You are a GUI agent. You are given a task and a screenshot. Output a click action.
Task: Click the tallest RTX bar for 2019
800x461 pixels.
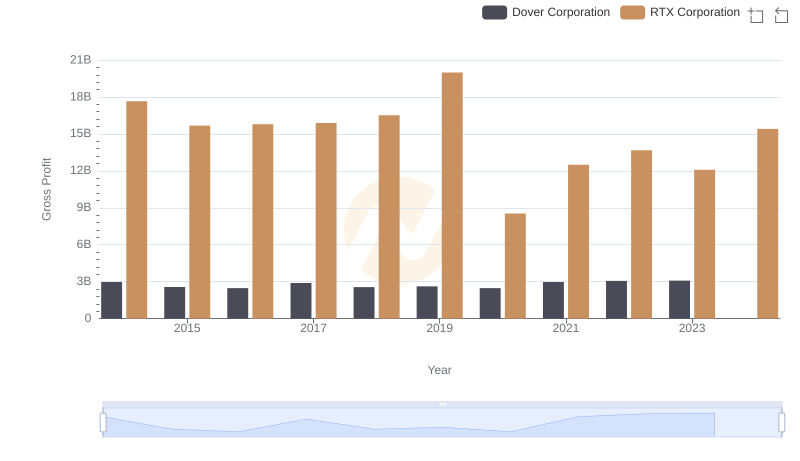tap(452, 195)
